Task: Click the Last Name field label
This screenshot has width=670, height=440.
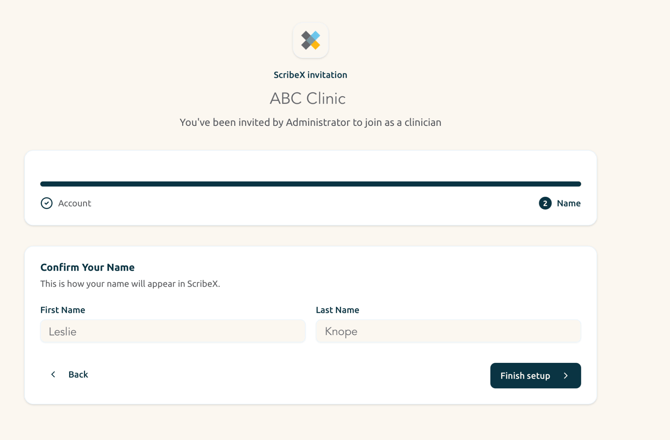Action: click(x=338, y=310)
